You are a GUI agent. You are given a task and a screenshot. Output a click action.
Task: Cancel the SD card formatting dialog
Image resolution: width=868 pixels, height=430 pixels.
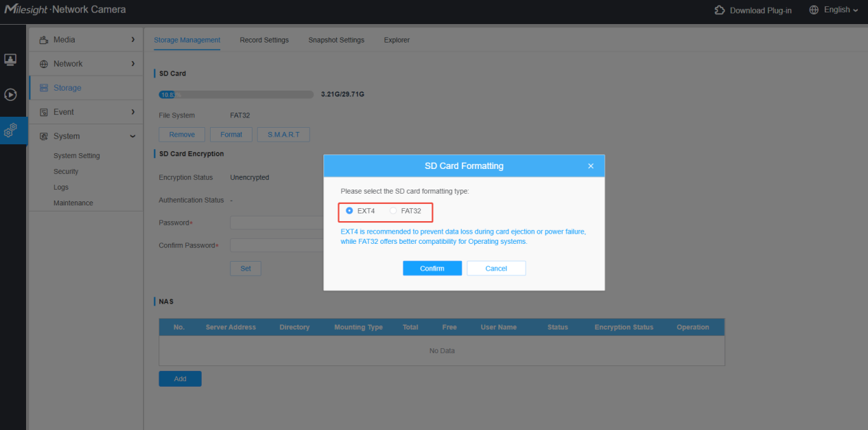pyautogui.click(x=496, y=269)
